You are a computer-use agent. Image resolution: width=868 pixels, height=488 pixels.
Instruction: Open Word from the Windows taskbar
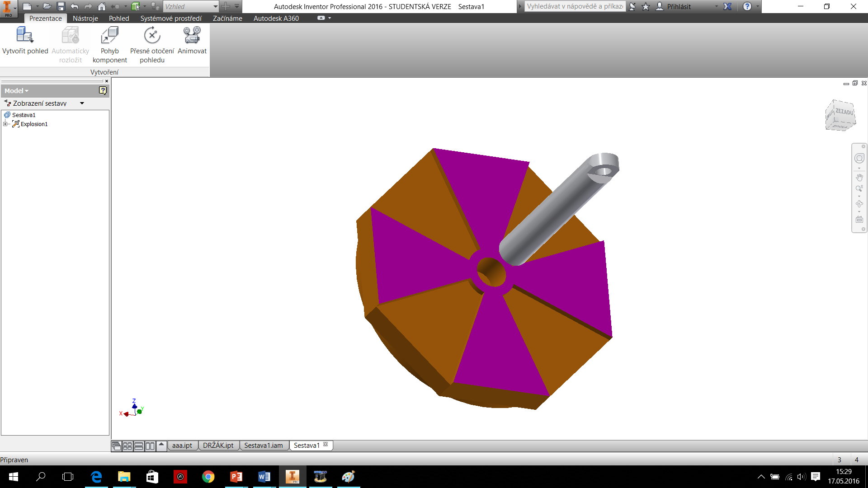pos(264,476)
